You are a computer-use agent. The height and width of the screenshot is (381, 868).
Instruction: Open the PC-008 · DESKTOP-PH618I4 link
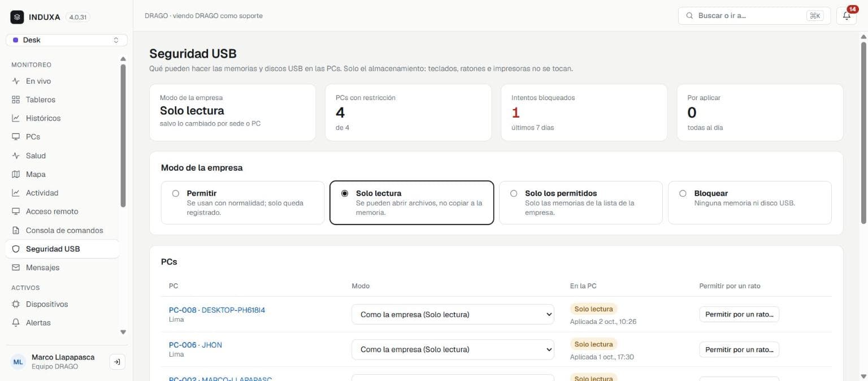click(217, 310)
